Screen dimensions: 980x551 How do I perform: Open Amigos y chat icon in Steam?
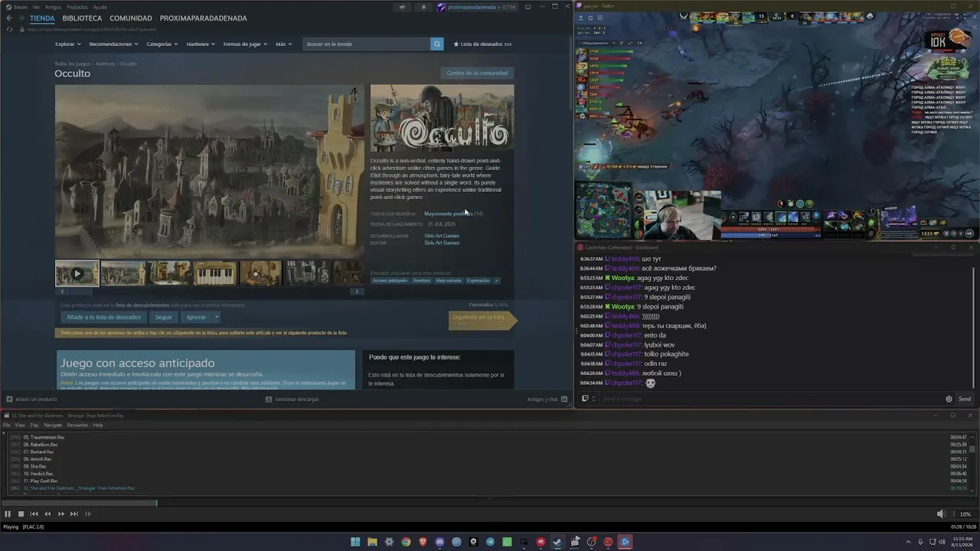pyautogui.click(x=564, y=399)
